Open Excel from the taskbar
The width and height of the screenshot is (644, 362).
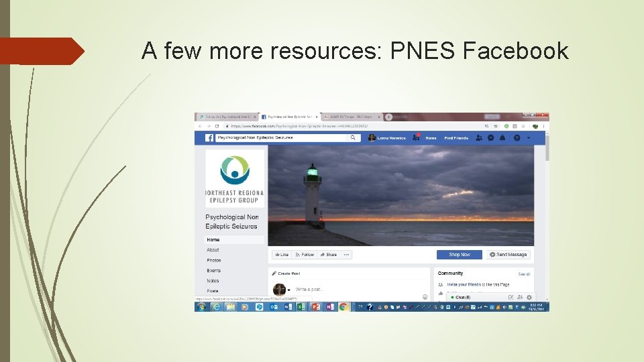click(301, 306)
